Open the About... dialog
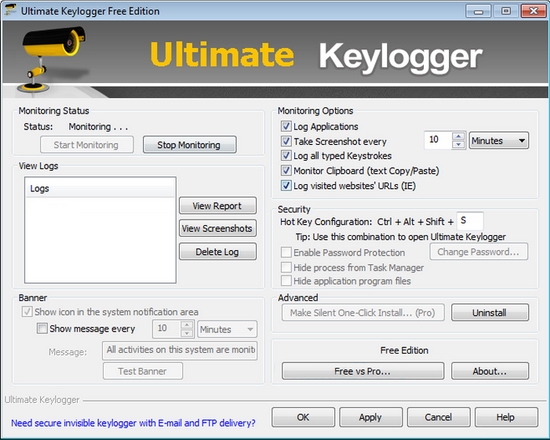Viewport: 550px width, 440px height. click(x=490, y=371)
